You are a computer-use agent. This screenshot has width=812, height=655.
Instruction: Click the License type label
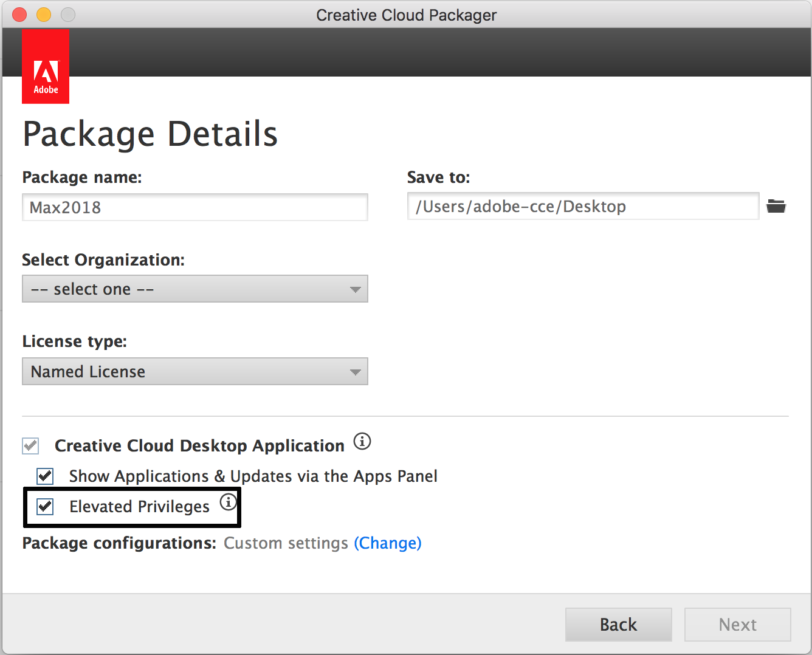tap(75, 341)
